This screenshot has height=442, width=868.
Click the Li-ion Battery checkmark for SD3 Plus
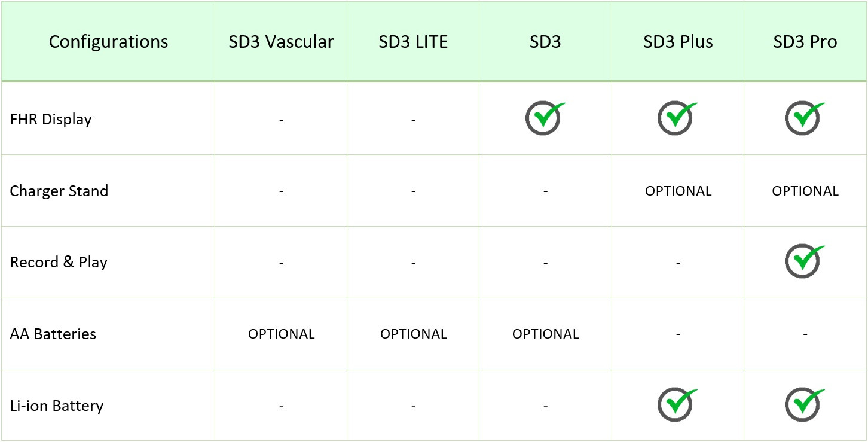pos(677,405)
